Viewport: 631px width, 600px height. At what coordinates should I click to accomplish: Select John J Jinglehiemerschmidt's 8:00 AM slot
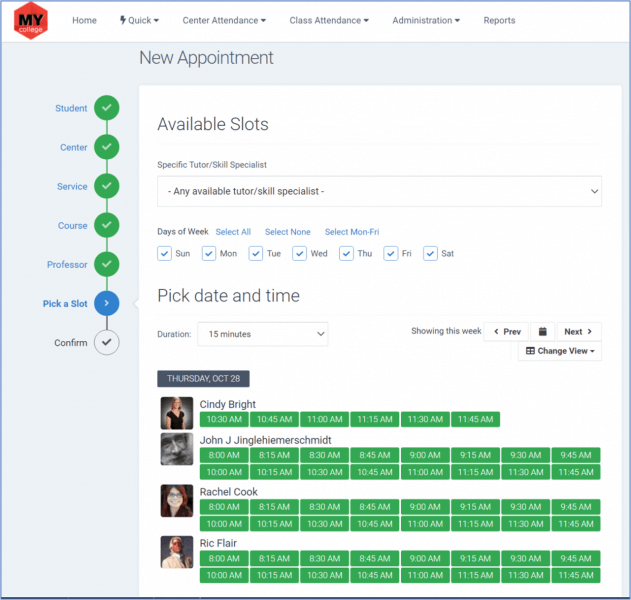coord(224,455)
